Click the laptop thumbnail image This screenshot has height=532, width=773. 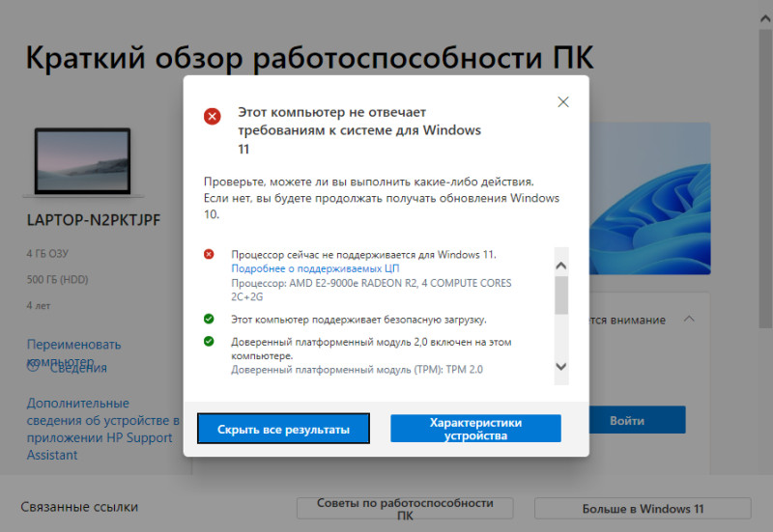click(x=83, y=161)
